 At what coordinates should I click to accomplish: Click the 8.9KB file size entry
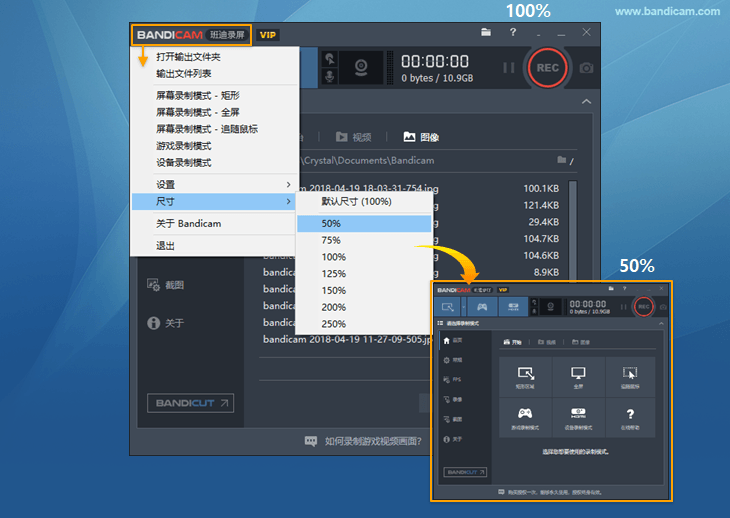546,272
